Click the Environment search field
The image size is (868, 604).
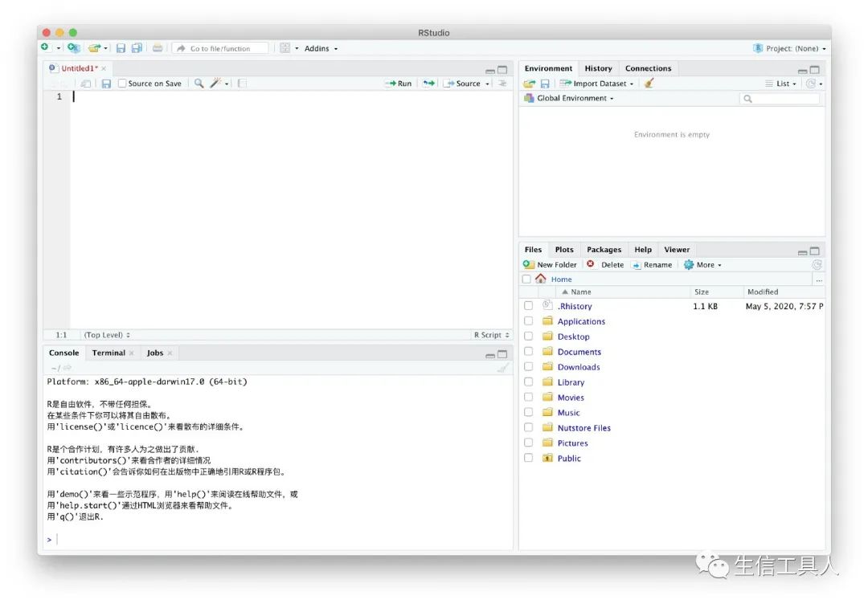point(780,99)
